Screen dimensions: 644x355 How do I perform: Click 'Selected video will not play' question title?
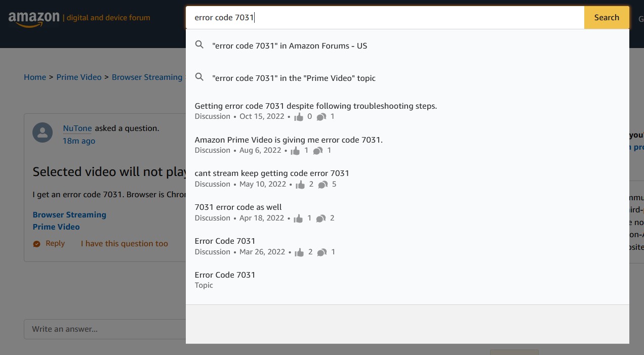coord(109,171)
